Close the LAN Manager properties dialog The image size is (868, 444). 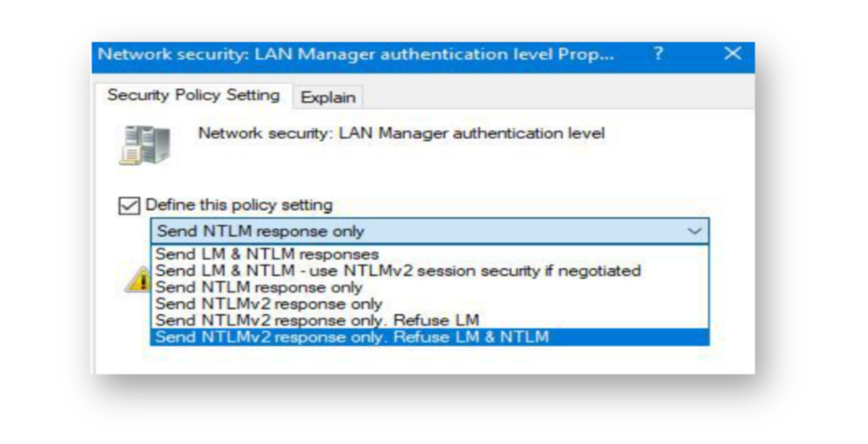pos(732,53)
